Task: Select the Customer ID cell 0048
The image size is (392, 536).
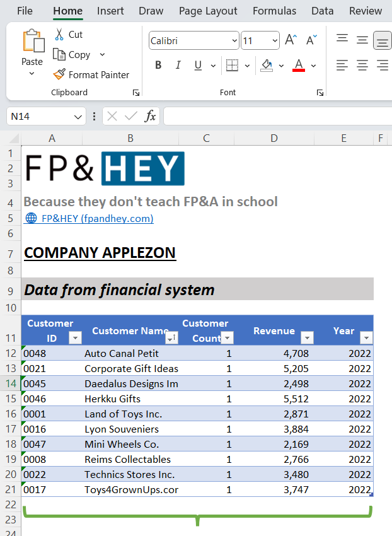Action: click(x=52, y=354)
